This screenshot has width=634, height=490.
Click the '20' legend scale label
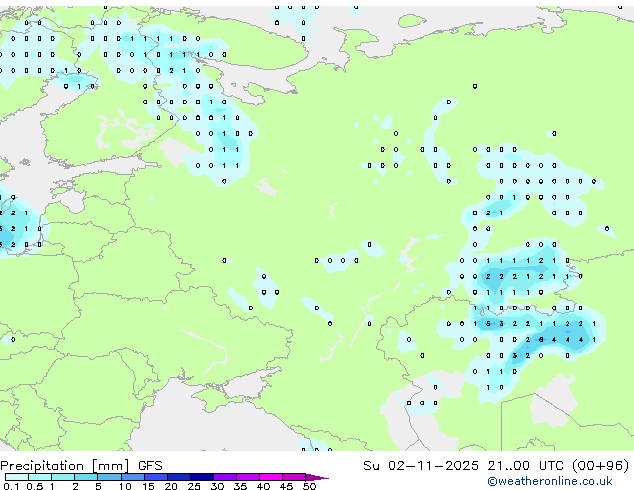(x=171, y=486)
